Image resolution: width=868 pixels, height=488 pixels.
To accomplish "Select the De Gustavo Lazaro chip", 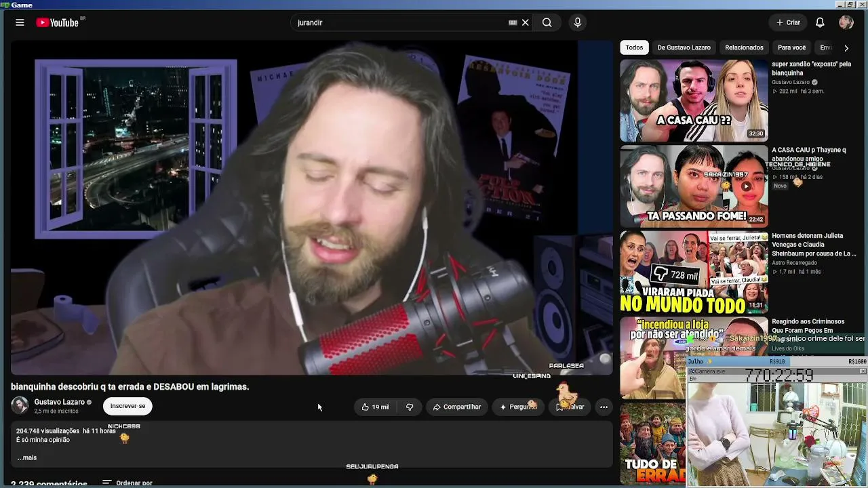I will click(x=684, y=47).
